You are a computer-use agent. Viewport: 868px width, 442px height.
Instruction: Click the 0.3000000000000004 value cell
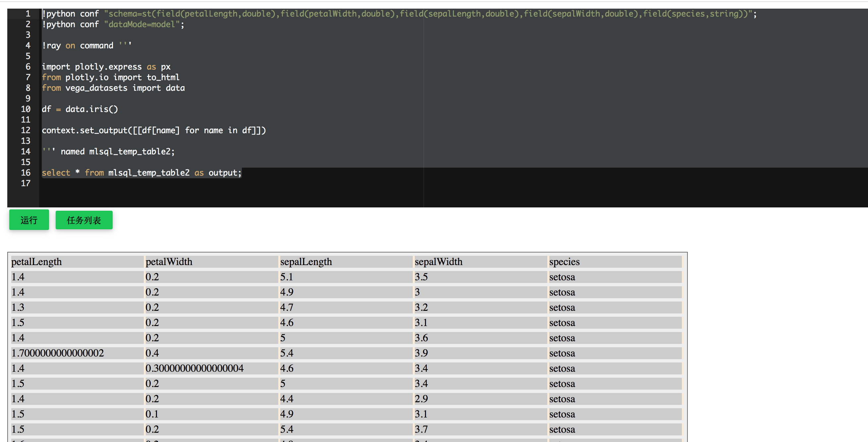tap(194, 368)
